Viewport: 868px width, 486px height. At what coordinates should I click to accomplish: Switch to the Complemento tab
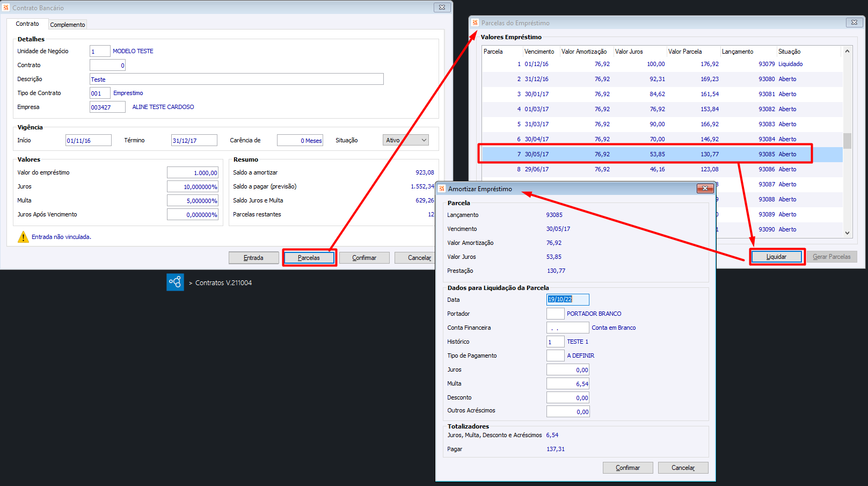[x=68, y=25]
